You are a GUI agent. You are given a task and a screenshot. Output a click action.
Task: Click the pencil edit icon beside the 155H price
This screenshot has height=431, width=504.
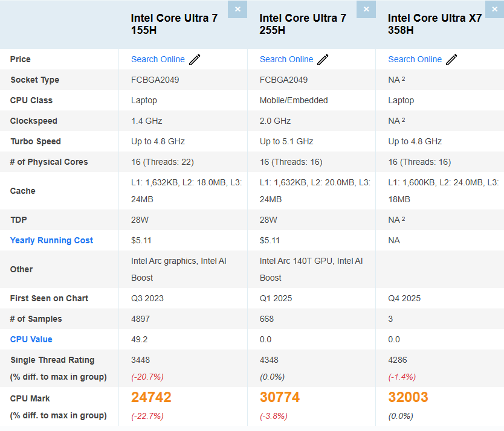pos(194,59)
